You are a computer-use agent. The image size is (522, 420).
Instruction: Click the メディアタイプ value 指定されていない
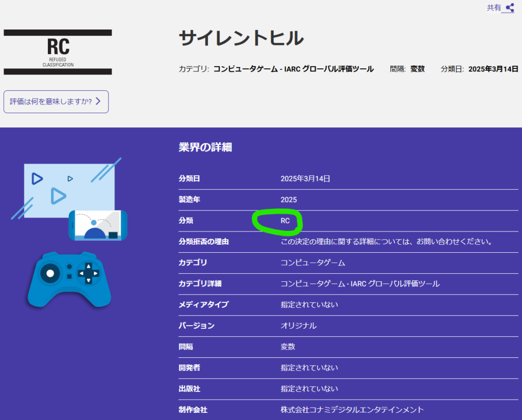coord(309,304)
